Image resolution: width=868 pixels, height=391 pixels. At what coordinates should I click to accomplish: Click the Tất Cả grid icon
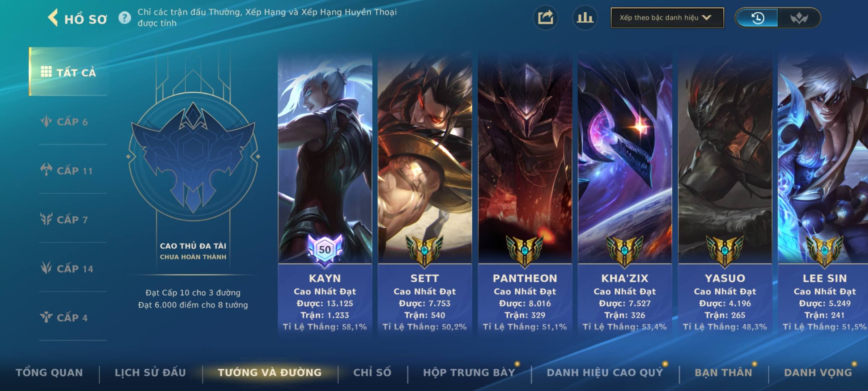coord(46,72)
